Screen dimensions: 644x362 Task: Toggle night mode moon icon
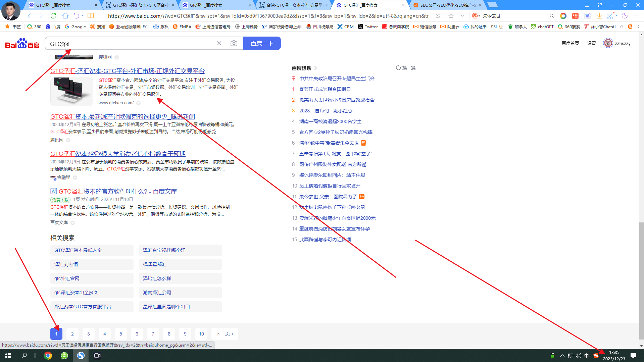(625, 16)
